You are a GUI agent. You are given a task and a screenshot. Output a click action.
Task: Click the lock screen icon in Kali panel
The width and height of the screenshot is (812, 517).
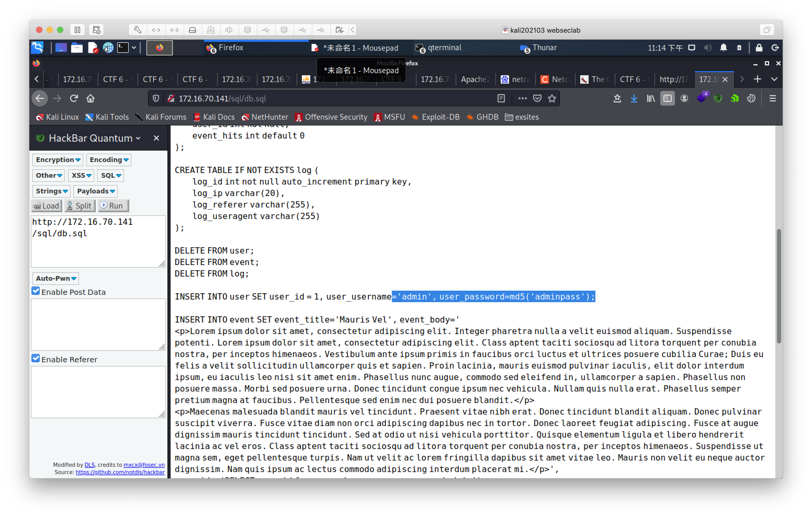759,48
